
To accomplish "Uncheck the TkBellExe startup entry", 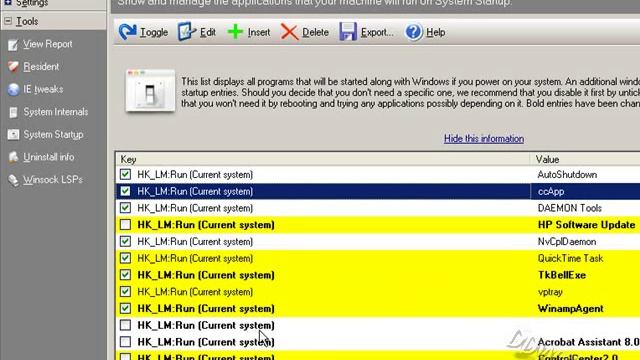I will click(125, 275).
